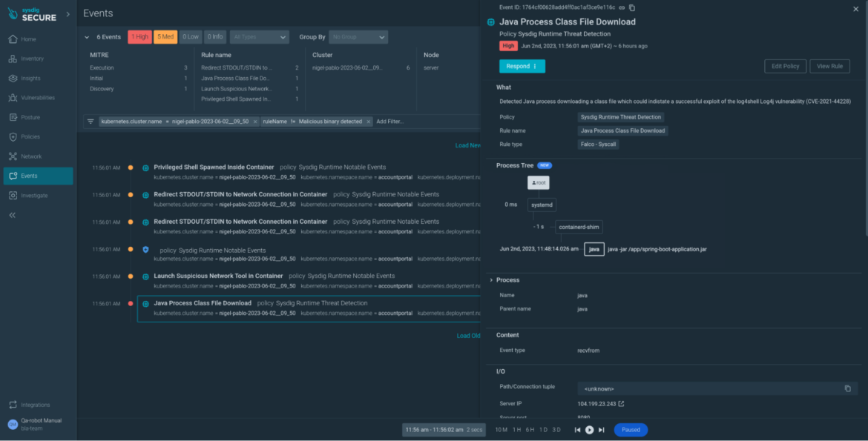Click the Discovery MITRE filter row
Viewport: 868px width, 441px height.
click(x=139, y=88)
